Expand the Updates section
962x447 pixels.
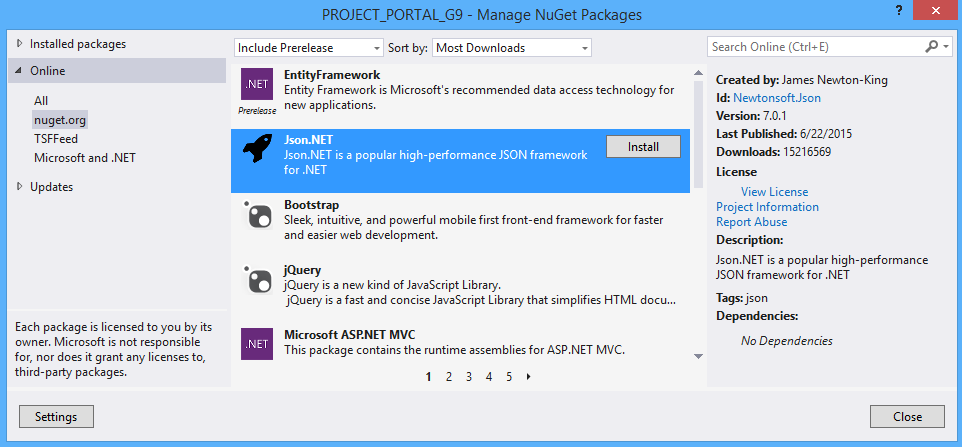(21, 187)
